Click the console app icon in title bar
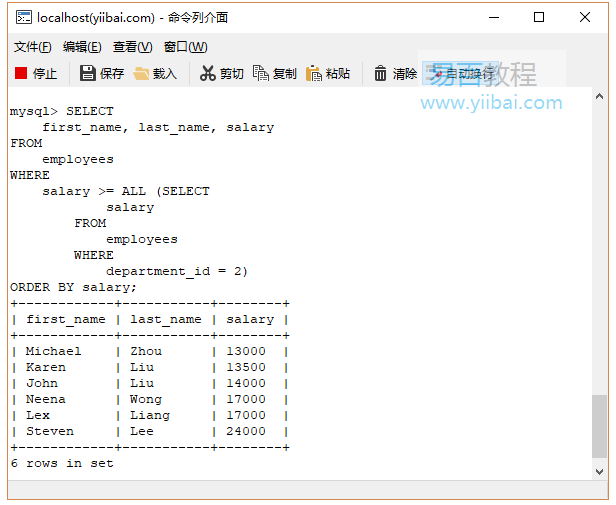 pyautogui.click(x=22, y=17)
